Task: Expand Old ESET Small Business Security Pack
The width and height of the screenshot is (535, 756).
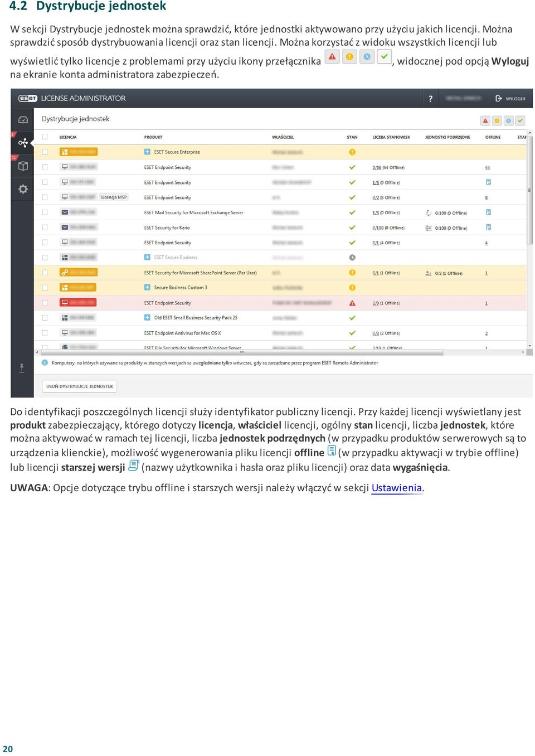Action: pyautogui.click(x=147, y=318)
